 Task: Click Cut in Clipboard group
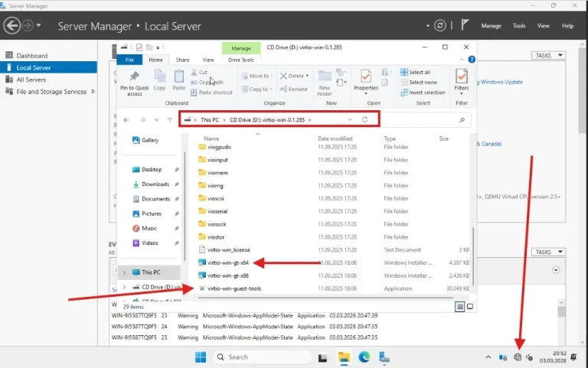tap(199, 72)
